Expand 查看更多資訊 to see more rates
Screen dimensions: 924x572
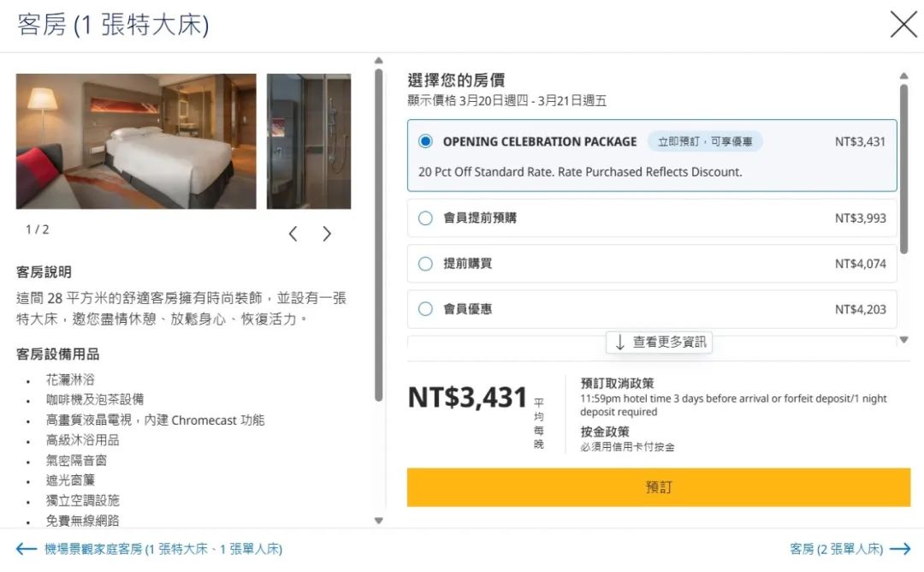[x=660, y=343]
